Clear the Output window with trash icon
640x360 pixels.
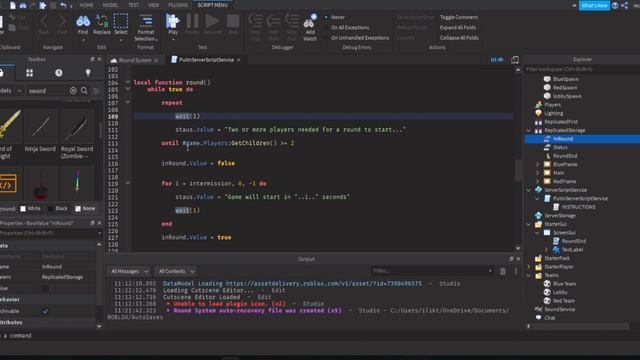click(503, 271)
